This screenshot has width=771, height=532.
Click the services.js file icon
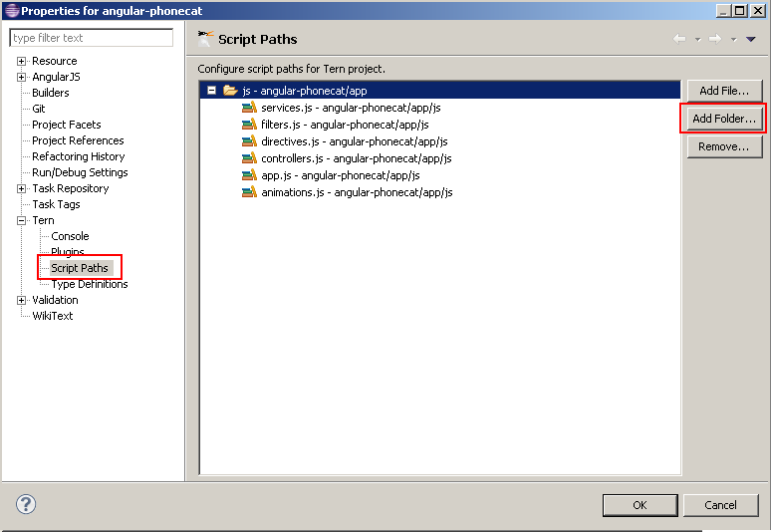[x=250, y=108]
